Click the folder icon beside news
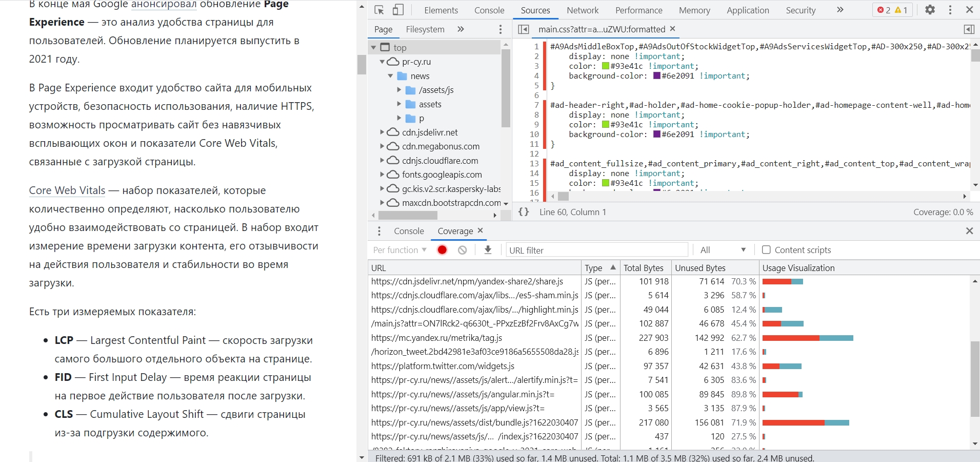Image resolution: width=980 pixels, height=462 pixels. [x=402, y=76]
